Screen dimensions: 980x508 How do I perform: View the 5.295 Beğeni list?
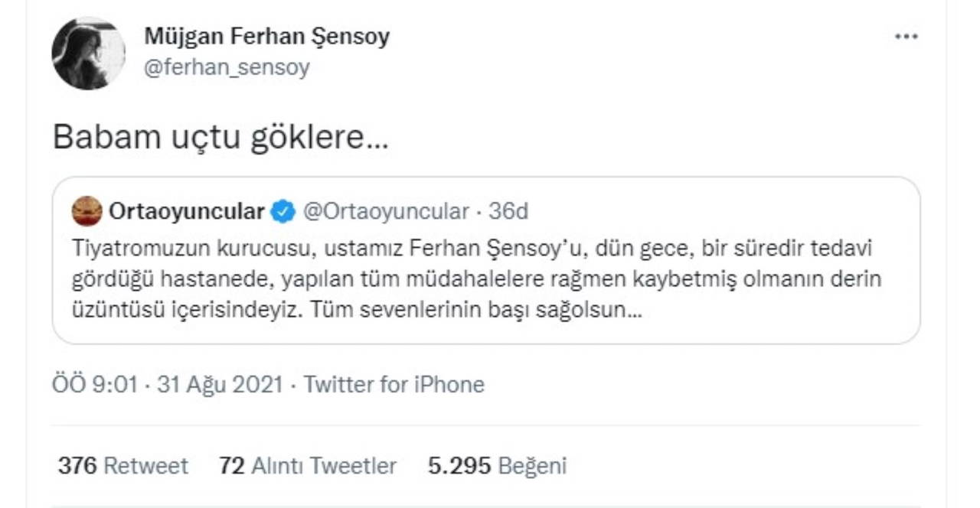497,466
